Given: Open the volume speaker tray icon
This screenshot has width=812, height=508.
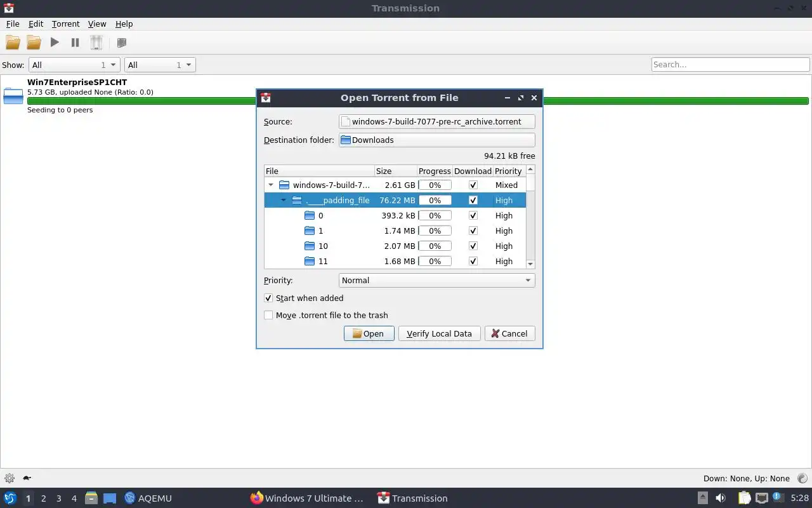Looking at the screenshot, I should click(721, 498).
